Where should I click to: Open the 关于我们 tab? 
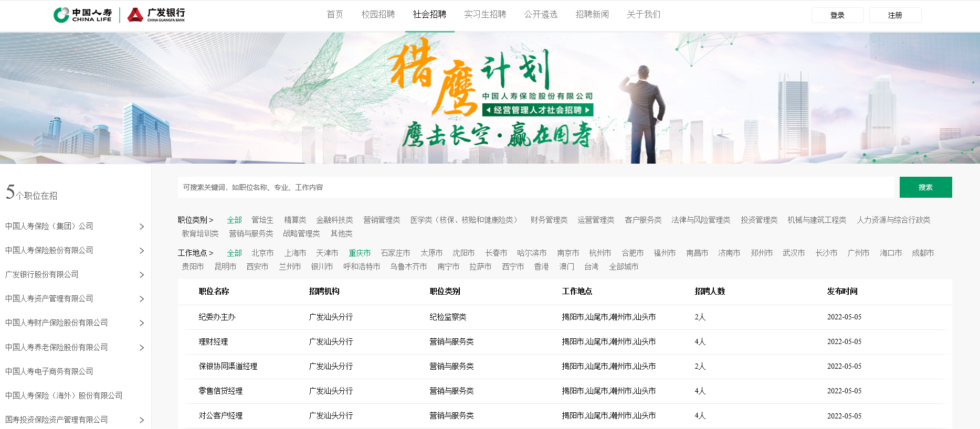point(644,14)
